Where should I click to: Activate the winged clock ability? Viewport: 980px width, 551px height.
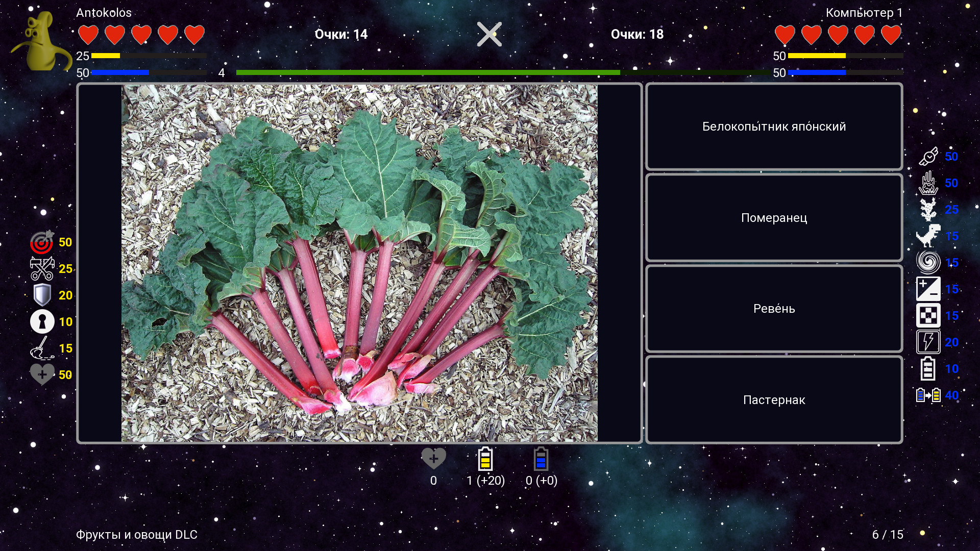(x=928, y=157)
